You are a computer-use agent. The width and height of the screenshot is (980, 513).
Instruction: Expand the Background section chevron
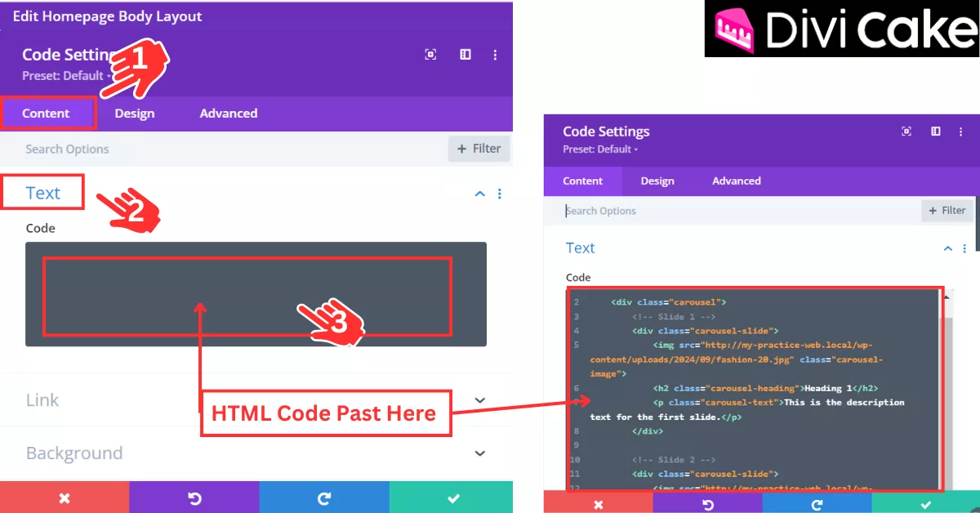pos(480,453)
